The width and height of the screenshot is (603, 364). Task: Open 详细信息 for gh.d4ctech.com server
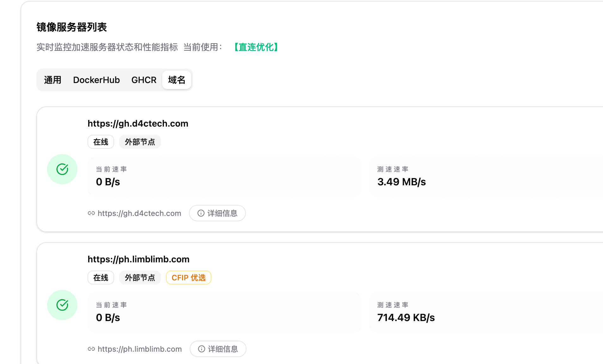[217, 213]
